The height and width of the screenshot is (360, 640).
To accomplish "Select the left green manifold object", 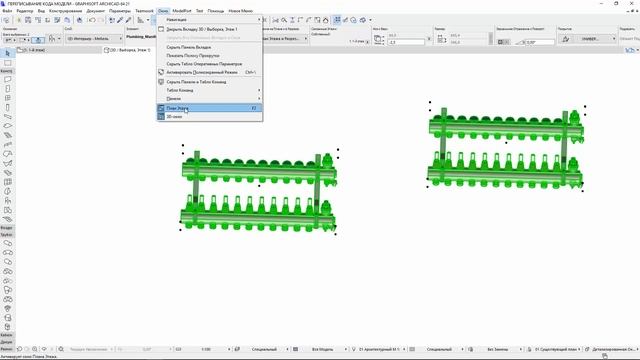I will [x=259, y=191].
